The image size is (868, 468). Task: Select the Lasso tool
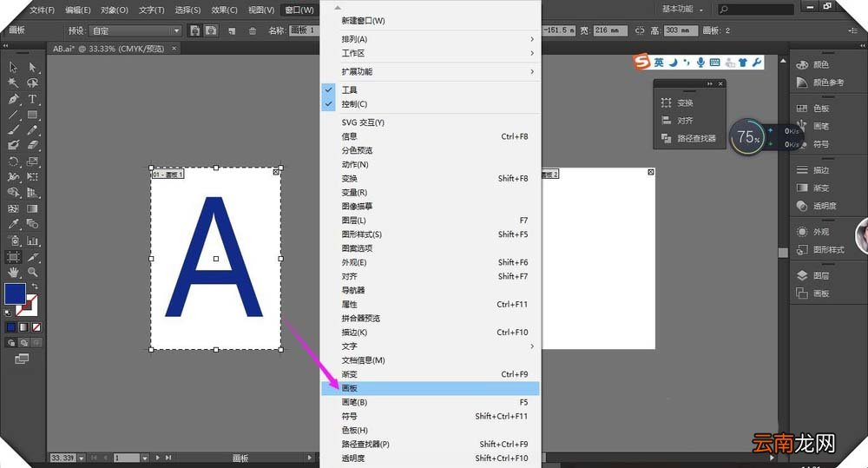pyautogui.click(x=33, y=83)
